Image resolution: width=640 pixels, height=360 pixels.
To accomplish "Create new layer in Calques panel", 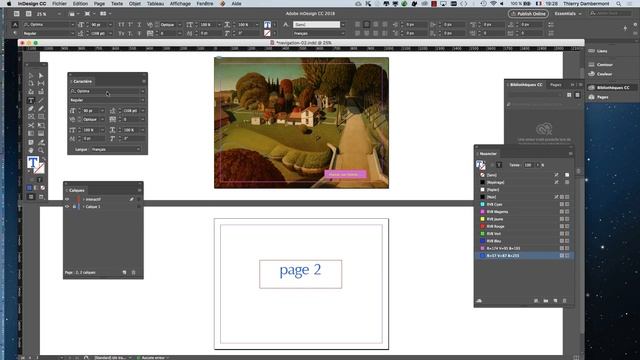I will coord(124,272).
